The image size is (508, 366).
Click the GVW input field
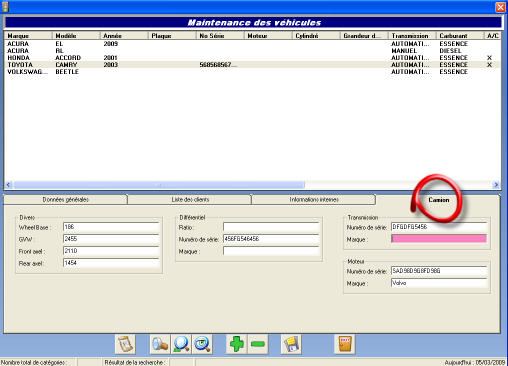(111, 239)
